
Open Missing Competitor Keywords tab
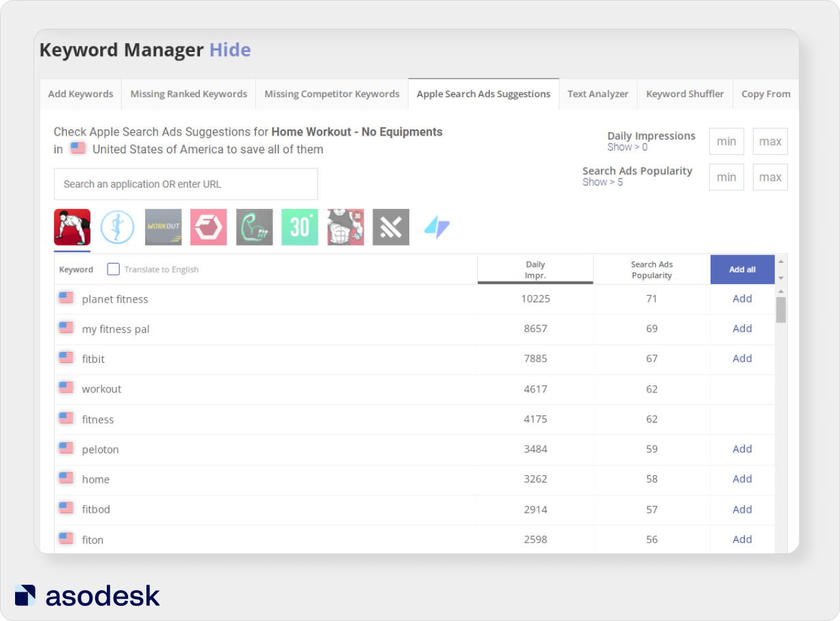point(332,94)
